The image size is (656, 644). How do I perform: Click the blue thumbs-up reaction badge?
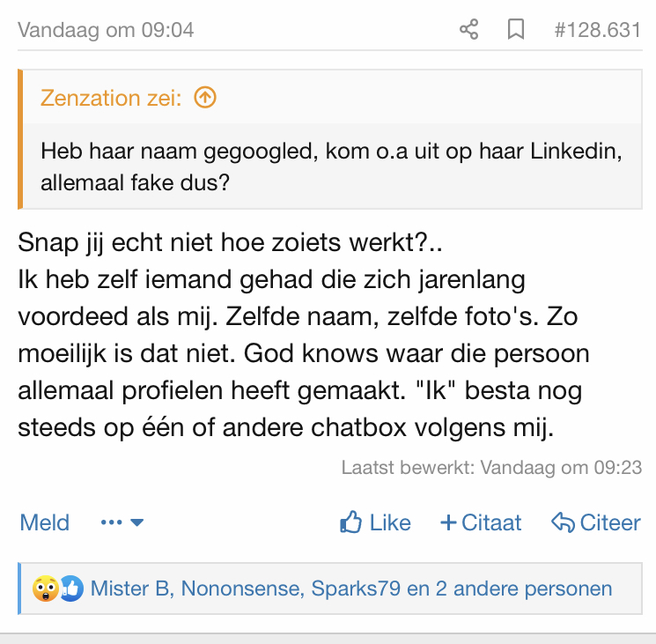(x=70, y=588)
